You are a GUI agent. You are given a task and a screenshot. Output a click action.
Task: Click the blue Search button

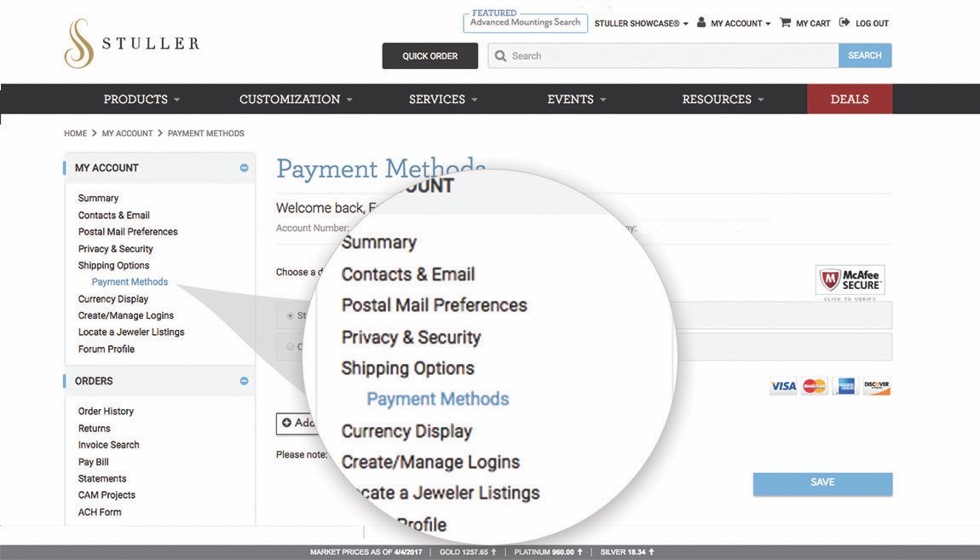pyautogui.click(x=865, y=55)
